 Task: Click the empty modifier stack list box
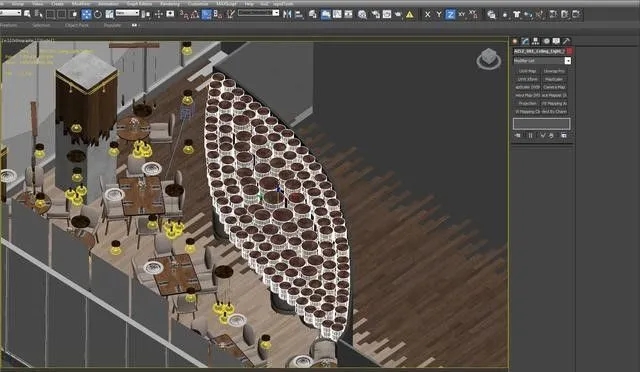coord(542,124)
